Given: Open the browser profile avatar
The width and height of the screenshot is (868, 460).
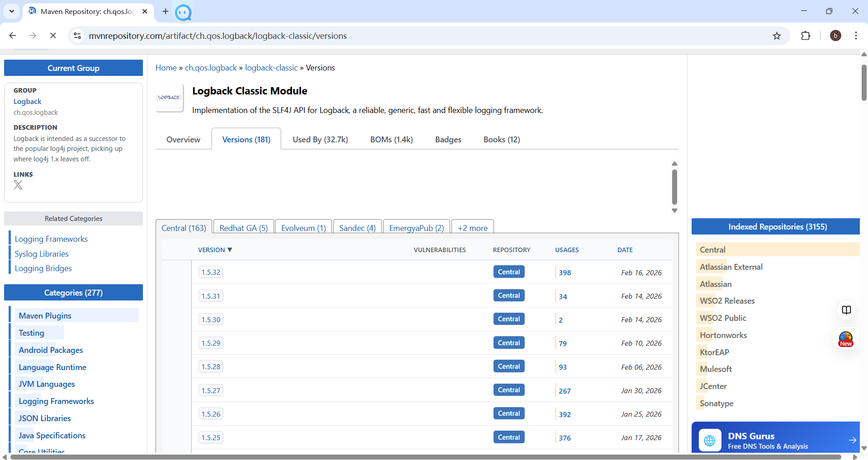Looking at the screenshot, I should click(835, 36).
